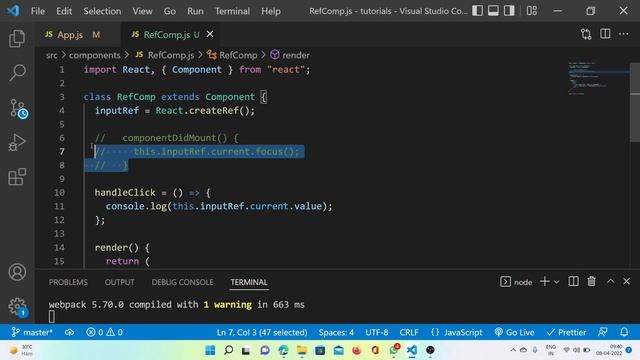Click the RefComp.js breadcrumb
Viewport: 640px width, 360px height.
pos(165,55)
